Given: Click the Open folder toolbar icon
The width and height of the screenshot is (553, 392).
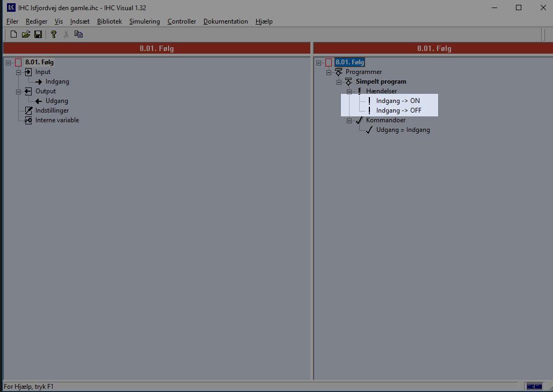Looking at the screenshot, I should pos(26,34).
